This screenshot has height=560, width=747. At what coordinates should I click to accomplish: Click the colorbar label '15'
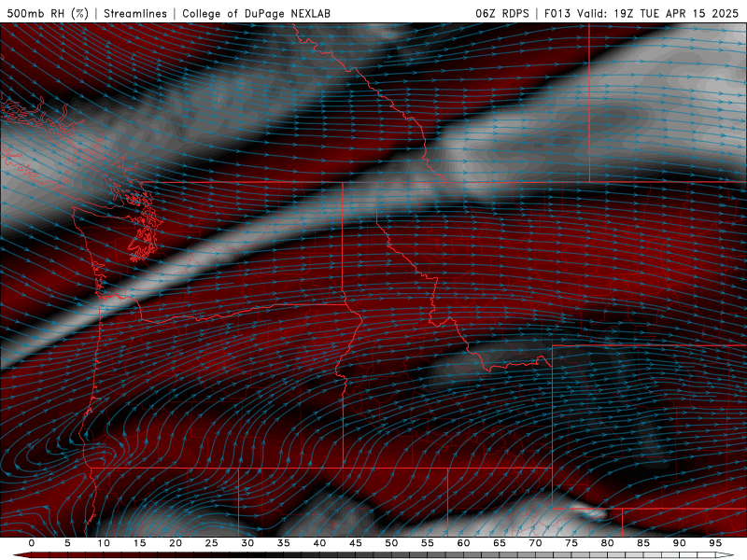[x=139, y=543]
